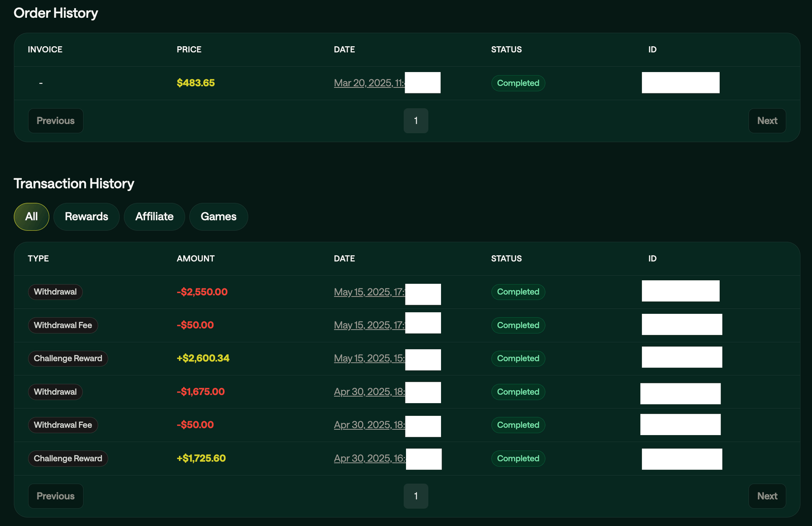
Task: Click the $483.65 order price
Action: coord(195,83)
